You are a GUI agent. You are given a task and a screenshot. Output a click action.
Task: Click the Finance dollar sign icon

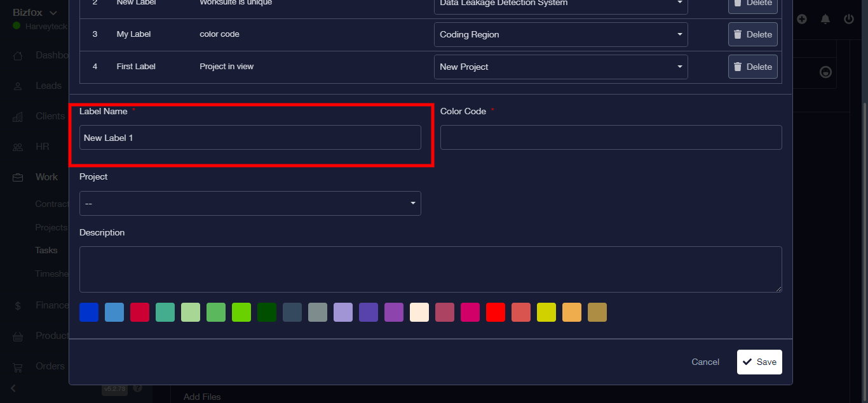click(18, 306)
